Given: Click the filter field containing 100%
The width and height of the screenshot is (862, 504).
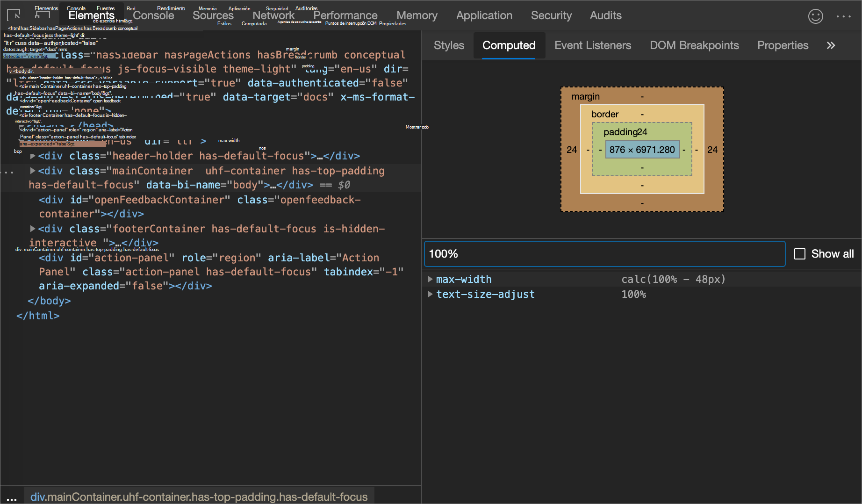Looking at the screenshot, I should tap(604, 254).
